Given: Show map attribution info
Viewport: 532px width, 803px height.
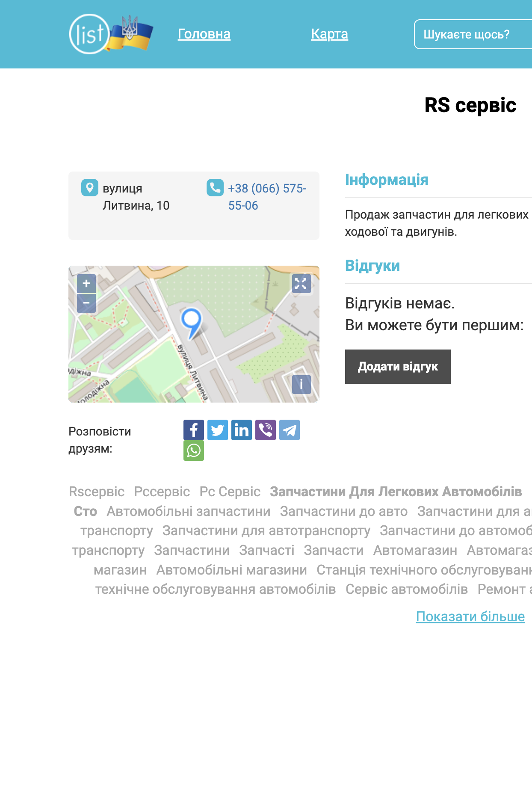Looking at the screenshot, I should click(x=301, y=385).
